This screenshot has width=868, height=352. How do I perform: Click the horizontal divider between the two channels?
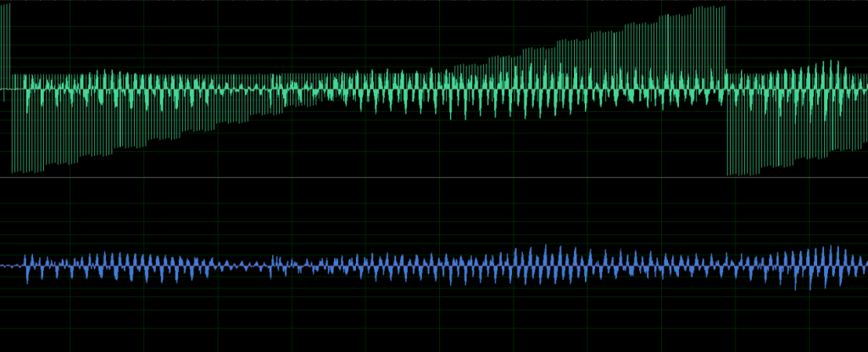[434, 177]
